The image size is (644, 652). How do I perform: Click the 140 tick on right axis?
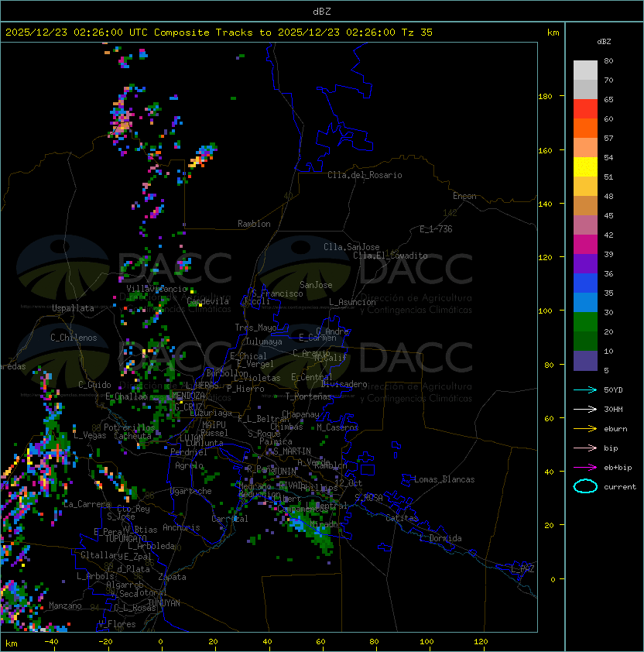pos(545,204)
